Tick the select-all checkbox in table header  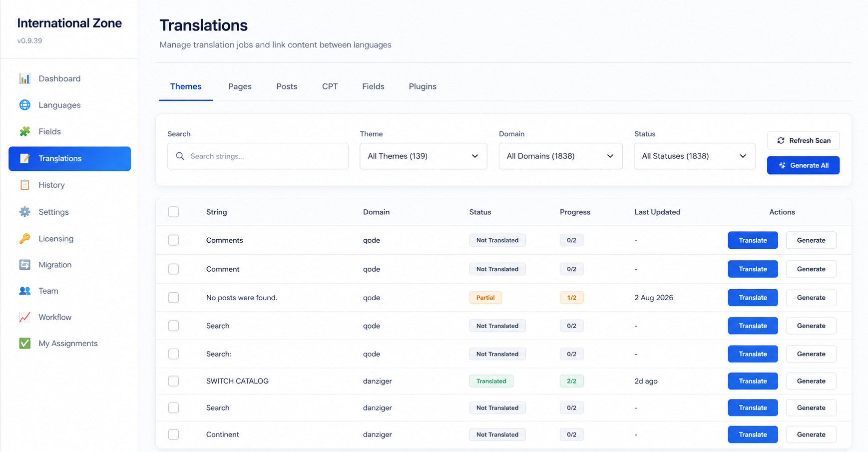pyautogui.click(x=173, y=212)
